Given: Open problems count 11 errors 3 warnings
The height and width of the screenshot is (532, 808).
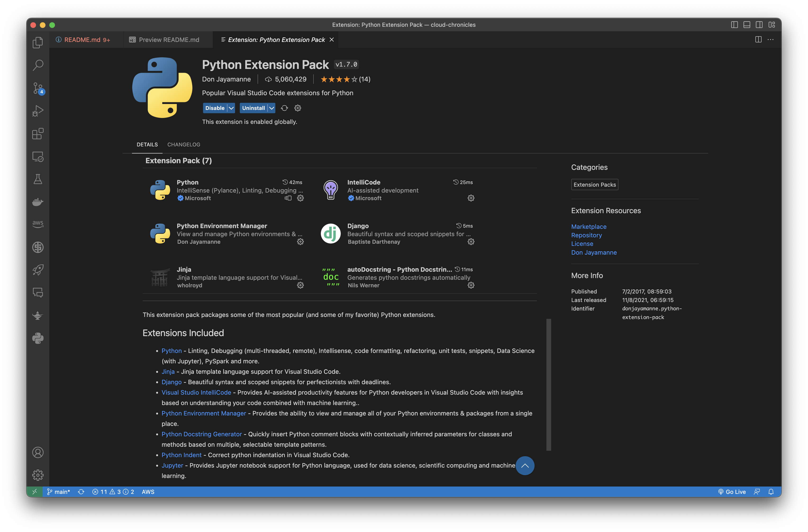Looking at the screenshot, I should [x=113, y=492].
